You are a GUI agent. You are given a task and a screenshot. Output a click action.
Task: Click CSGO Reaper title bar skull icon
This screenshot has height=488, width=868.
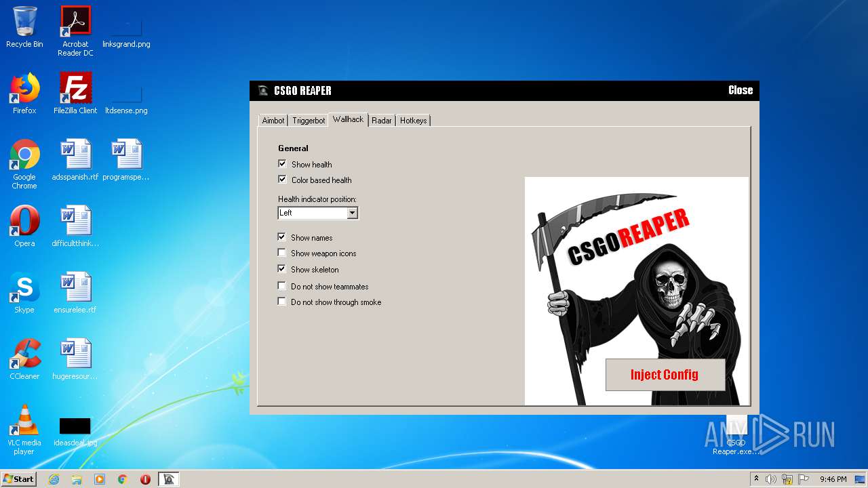[263, 91]
